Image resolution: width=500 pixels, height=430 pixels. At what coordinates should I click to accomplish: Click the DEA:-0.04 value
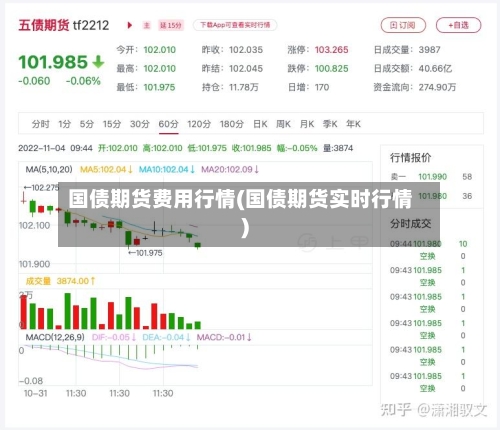pos(166,337)
